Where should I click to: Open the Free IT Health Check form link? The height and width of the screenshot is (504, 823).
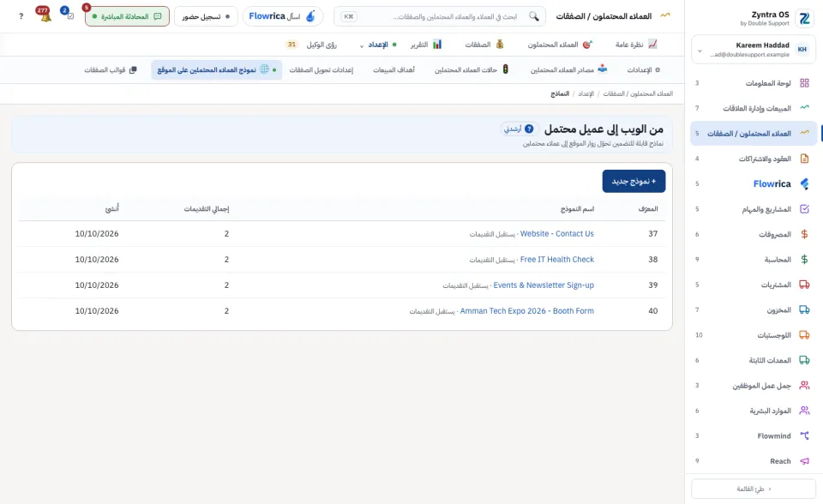557,260
